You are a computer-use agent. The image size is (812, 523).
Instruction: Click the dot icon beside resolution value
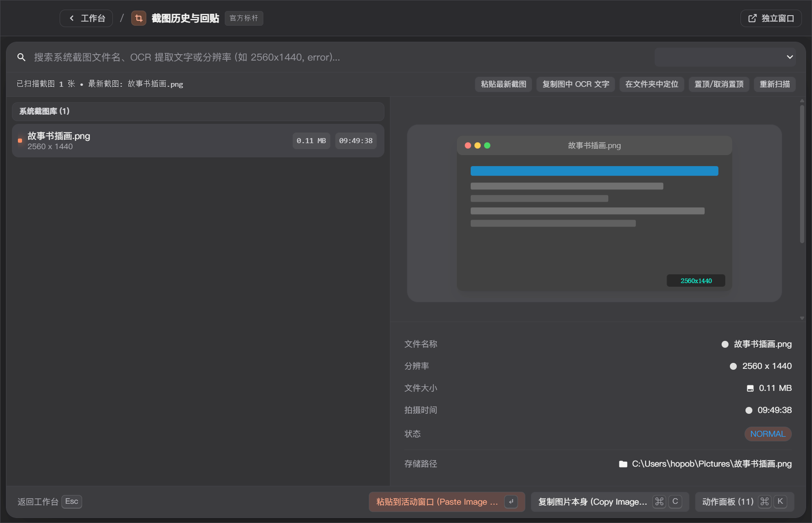tap(733, 366)
